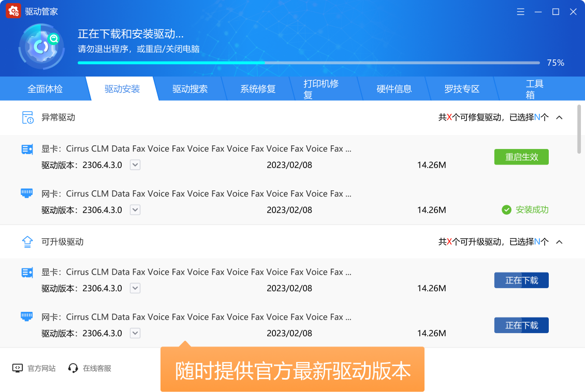Viewport: 585px width, 392px height.
Task: Click the gear scanning icon in header
Action: pyautogui.click(x=41, y=47)
